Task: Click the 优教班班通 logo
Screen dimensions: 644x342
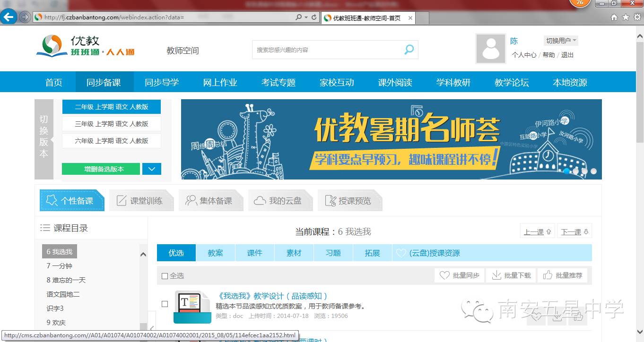Action: tap(86, 46)
